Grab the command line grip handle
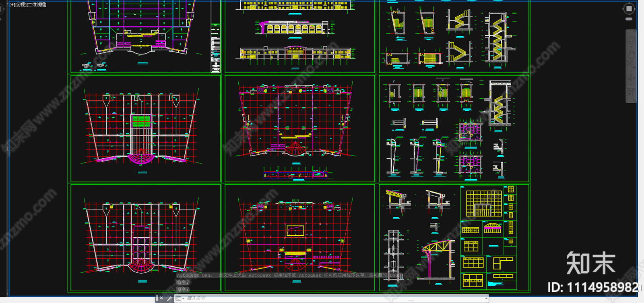The image size is (644, 303). tap(157, 299)
